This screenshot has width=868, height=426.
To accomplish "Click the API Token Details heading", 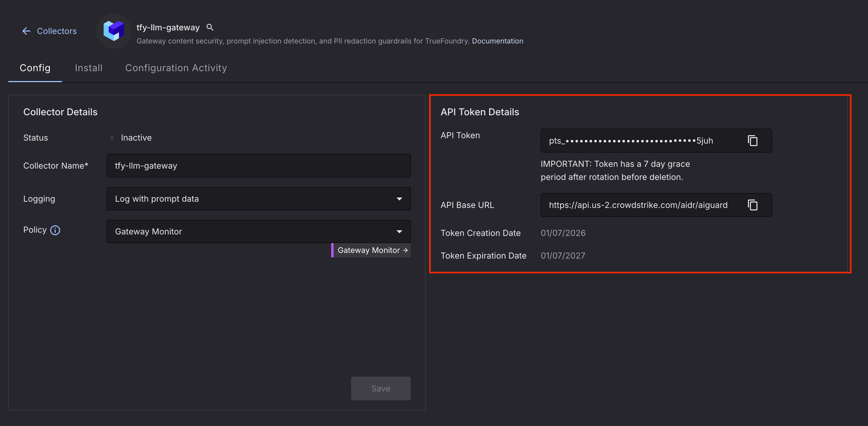I will [480, 112].
